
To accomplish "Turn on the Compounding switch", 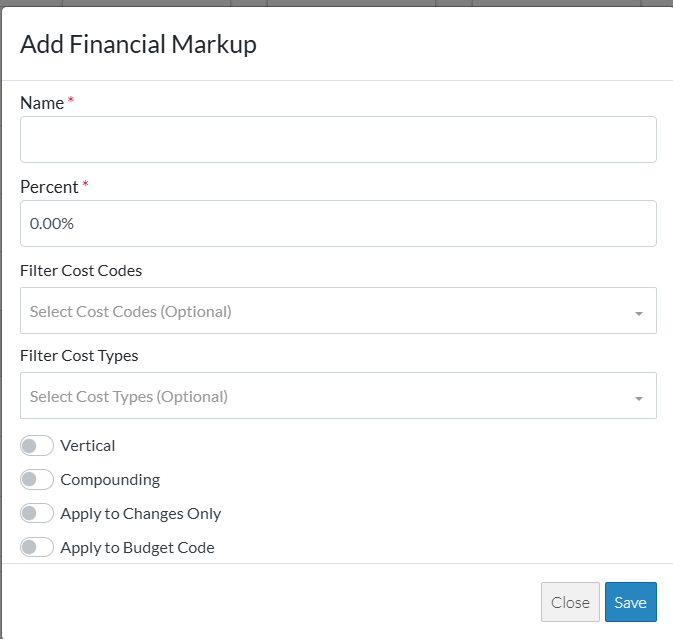I will [x=37, y=480].
